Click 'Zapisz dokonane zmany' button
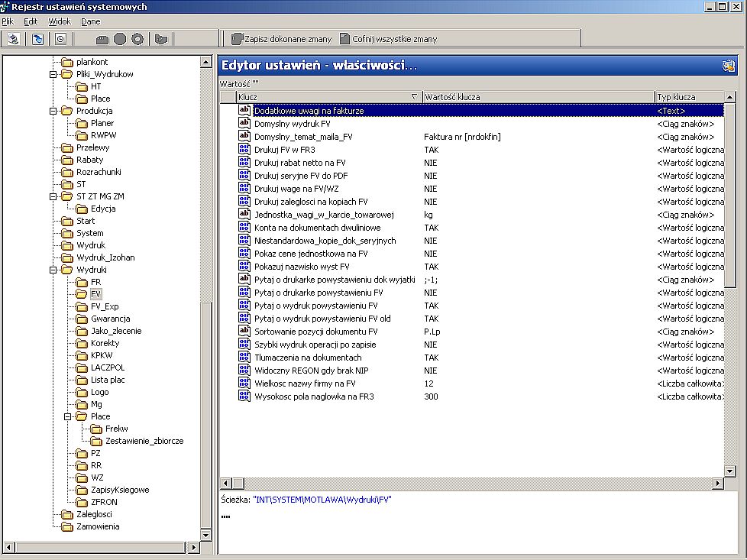 pos(282,39)
